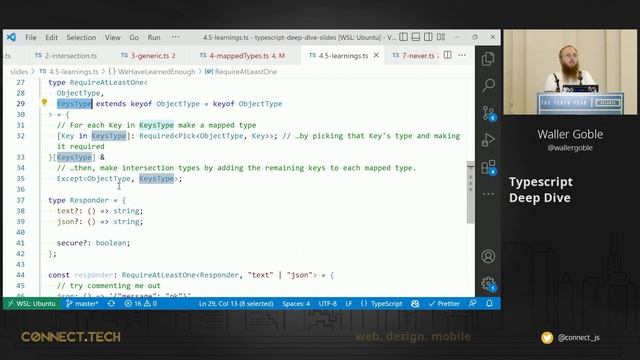Open Customize Layout icon
The width and height of the screenshot is (640, 360).
click(x=441, y=37)
